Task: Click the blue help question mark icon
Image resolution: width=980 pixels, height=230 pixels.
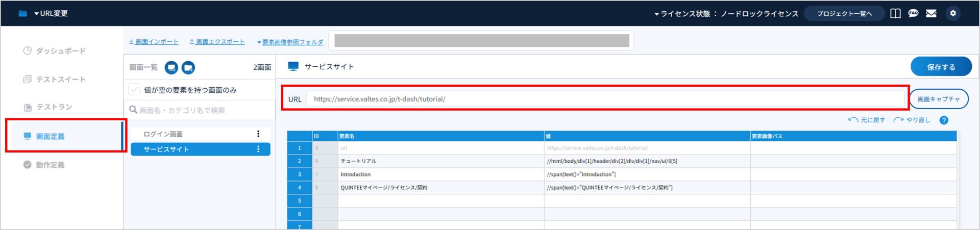Action: pos(944,120)
